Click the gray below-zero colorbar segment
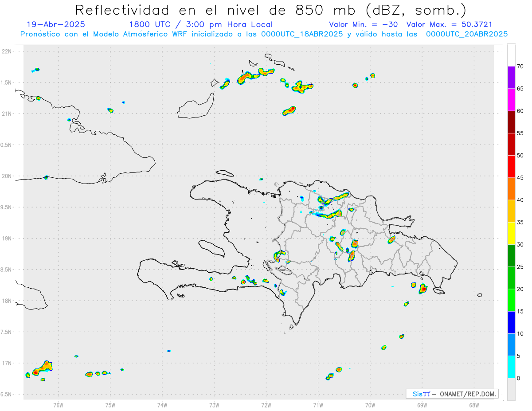 [x=511, y=389]
